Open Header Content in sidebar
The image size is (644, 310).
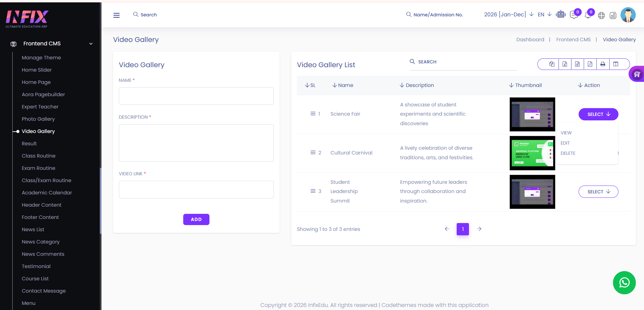tap(42, 205)
